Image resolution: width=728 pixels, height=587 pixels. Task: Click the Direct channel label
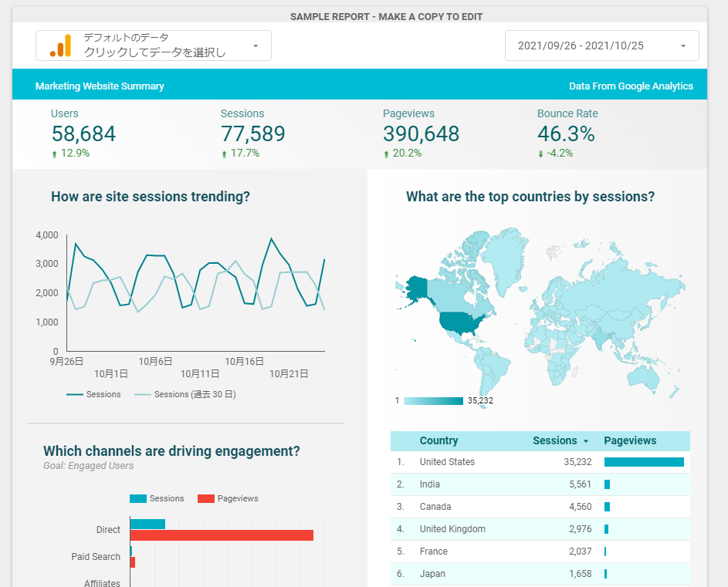pyautogui.click(x=108, y=530)
